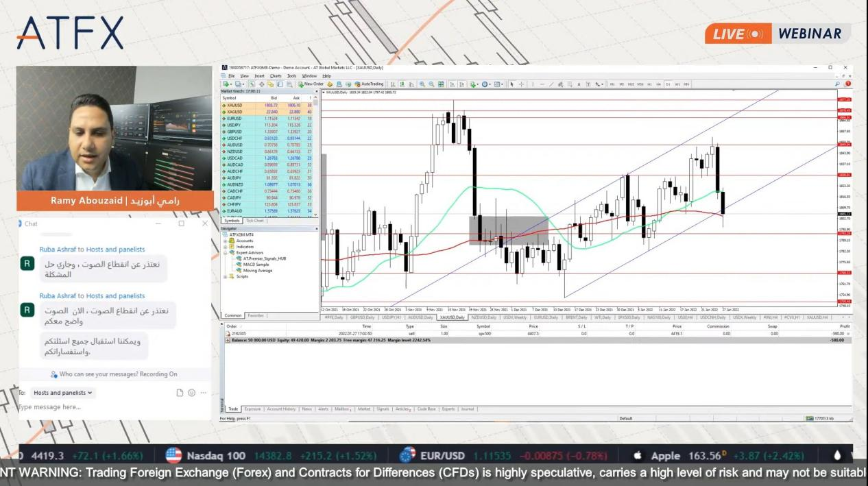This screenshot has height=486, width=868.
Task: Switch to the H1 timeframe
Action: [x=649, y=84]
